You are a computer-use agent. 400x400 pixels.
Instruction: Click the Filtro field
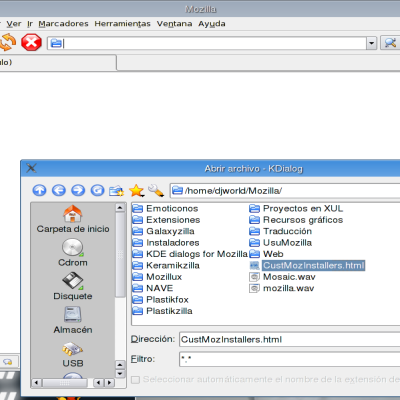coord(289,359)
